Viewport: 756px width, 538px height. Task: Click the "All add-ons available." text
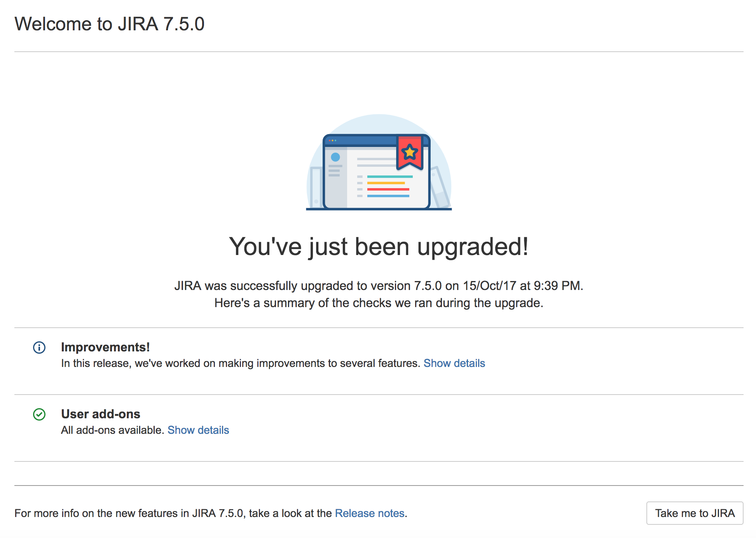point(113,430)
